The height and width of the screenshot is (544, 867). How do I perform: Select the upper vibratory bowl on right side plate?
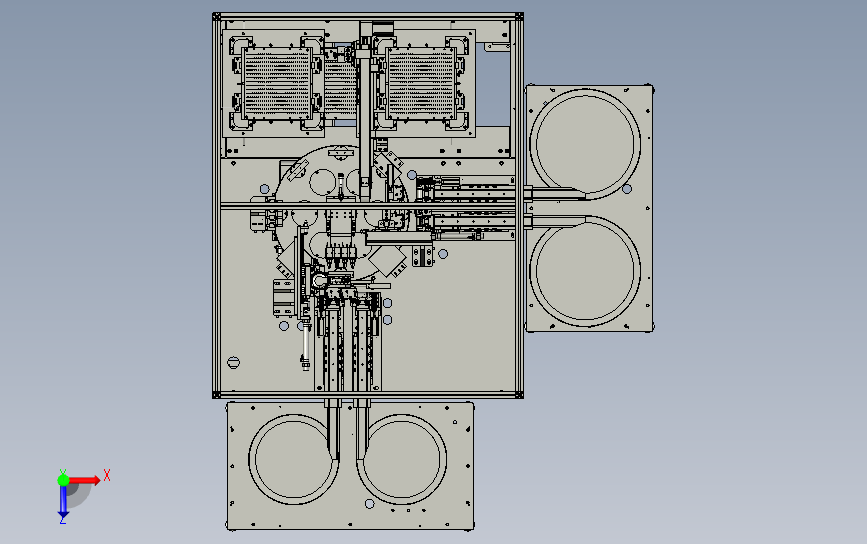pos(586,143)
